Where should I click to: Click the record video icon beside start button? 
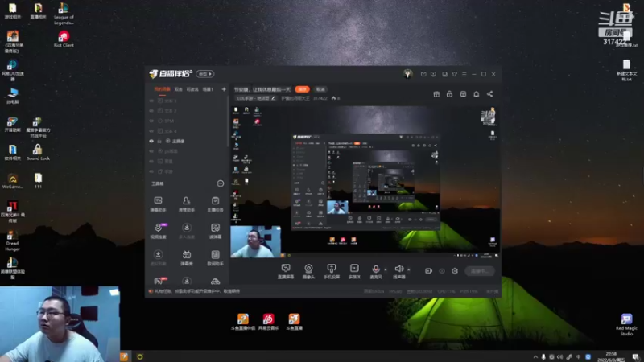(x=428, y=271)
